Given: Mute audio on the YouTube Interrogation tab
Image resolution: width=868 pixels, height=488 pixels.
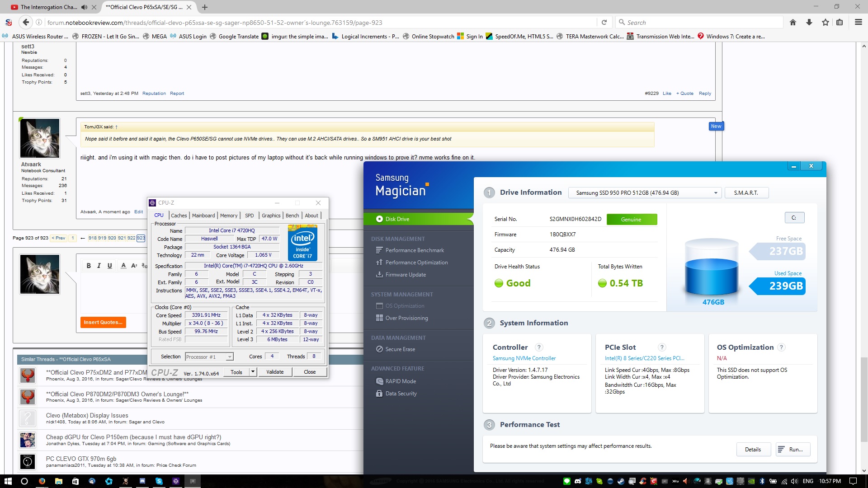Looking at the screenshot, I should coord(85,7).
